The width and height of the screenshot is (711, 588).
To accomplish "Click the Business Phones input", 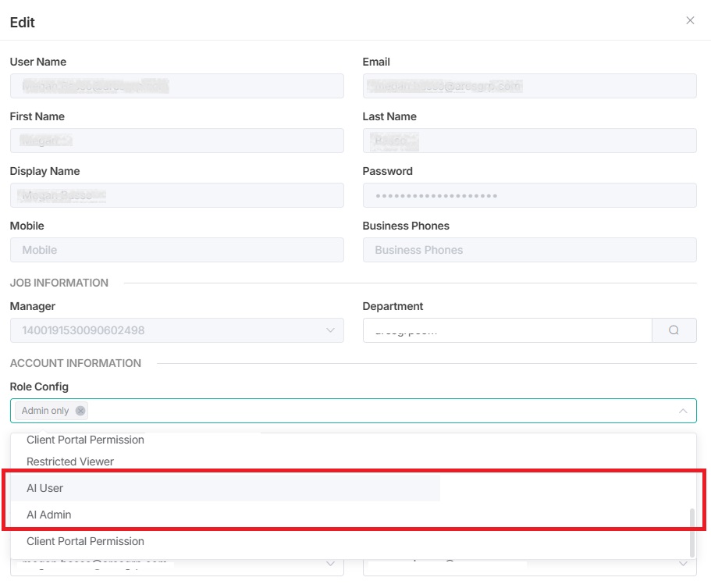I will coord(529,250).
